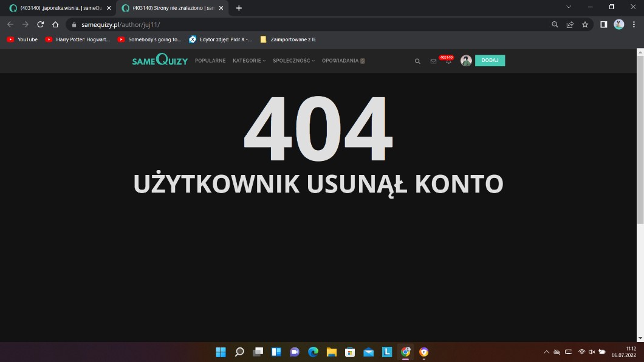This screenshot has width=644, height=362.
Task: Click the address bar URL field
Action: click(x=304, y=24)
